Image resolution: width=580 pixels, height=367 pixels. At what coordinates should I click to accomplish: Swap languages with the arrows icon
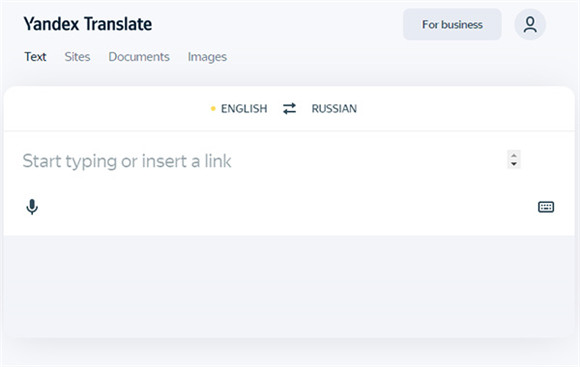[289, 108]
